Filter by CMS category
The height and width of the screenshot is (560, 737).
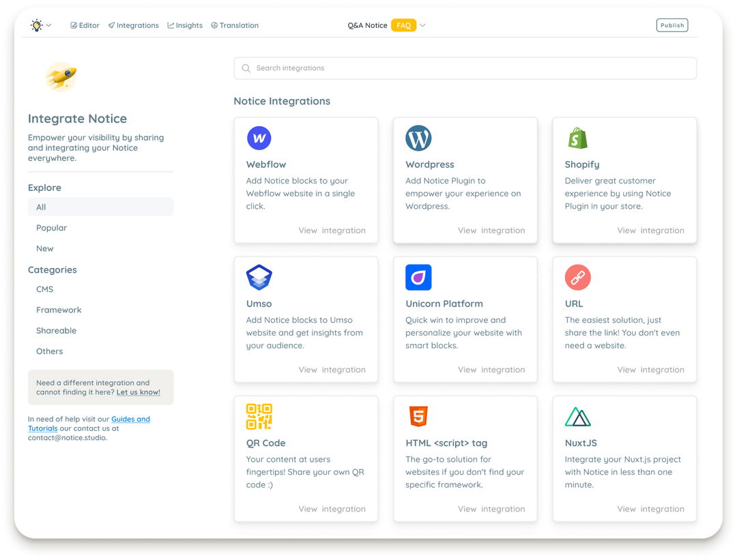coord(44,289)
